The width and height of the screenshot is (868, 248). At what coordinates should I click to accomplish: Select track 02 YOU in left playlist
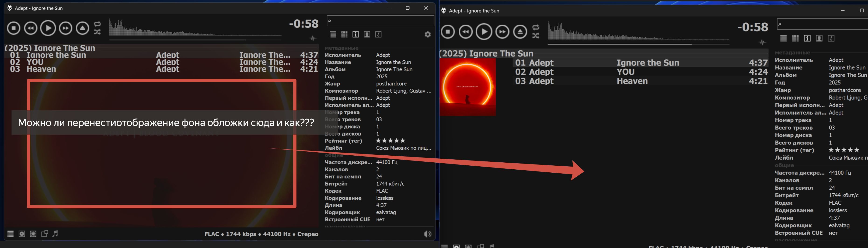point(35,62)
